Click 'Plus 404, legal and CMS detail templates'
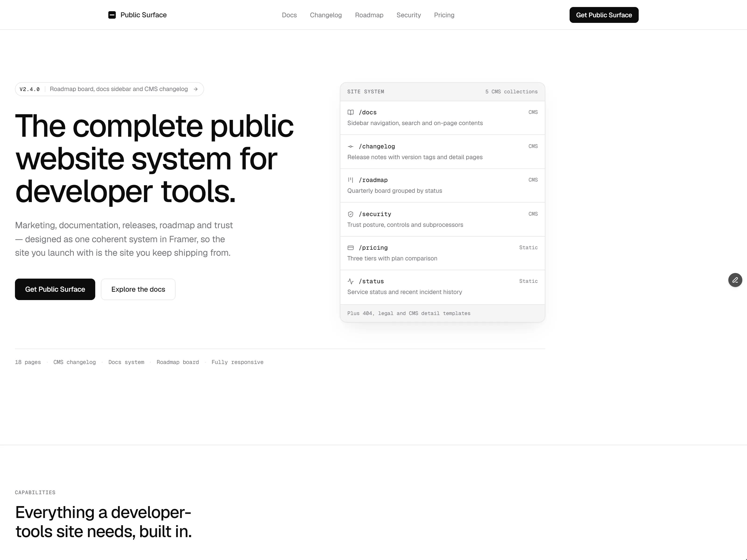Screen dimensions: 747x560 click(x=409, y=313)
